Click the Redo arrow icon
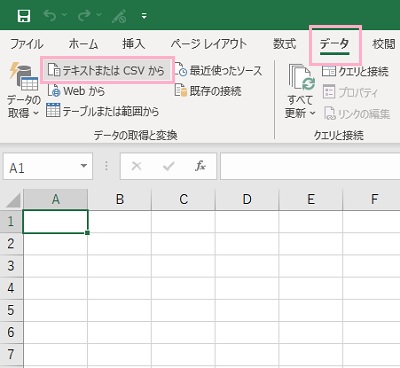 [84, 15]
